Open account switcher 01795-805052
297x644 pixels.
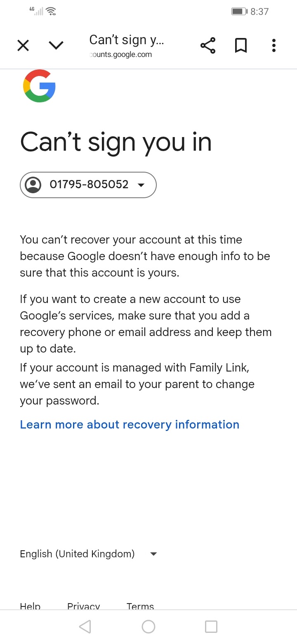[89, 185]
